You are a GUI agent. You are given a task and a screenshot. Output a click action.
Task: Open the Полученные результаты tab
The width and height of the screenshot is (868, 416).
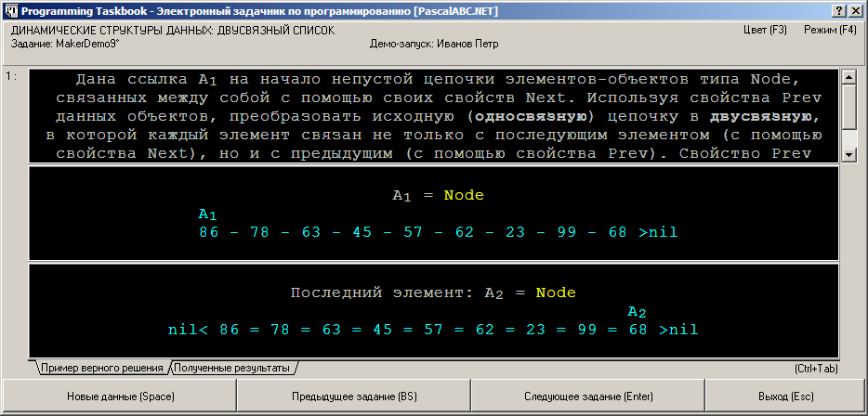pyautogui.click(x=235, y=369)
